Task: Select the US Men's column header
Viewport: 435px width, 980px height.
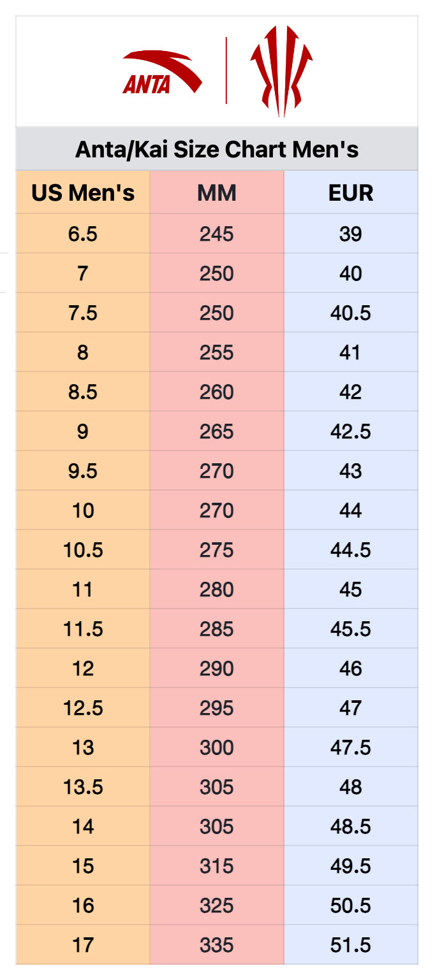Action: (83, 192)
